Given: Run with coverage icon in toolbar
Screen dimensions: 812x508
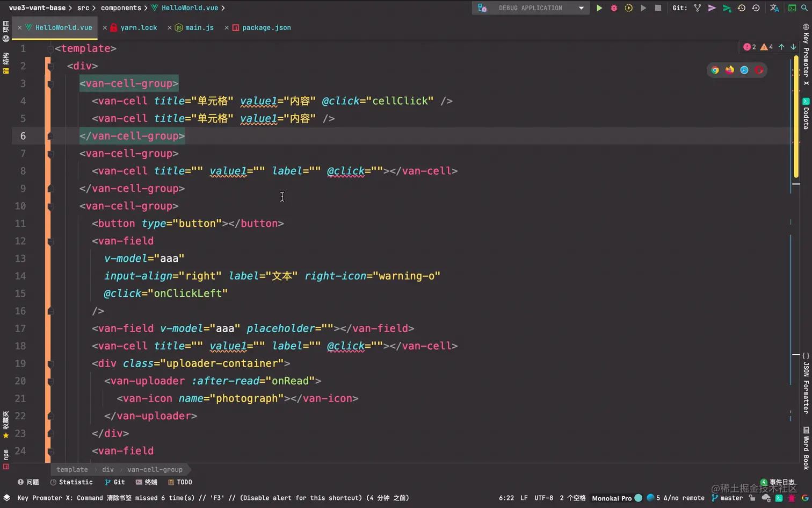Looking at the screenshot, I should 628,8.
